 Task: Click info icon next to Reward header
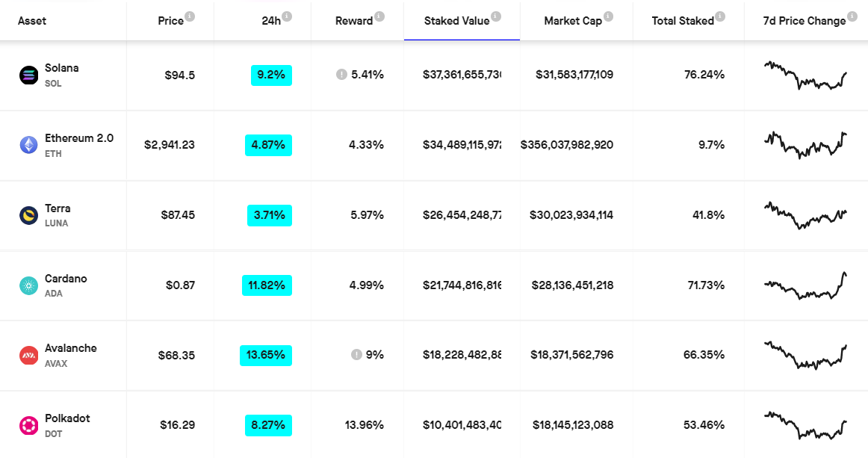pos(379,16)
